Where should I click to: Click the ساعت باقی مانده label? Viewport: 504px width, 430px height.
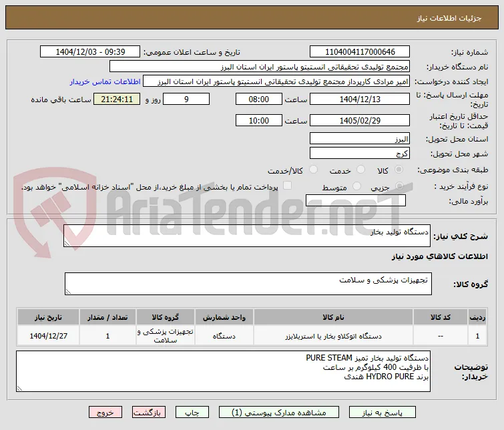click(61, 99)
